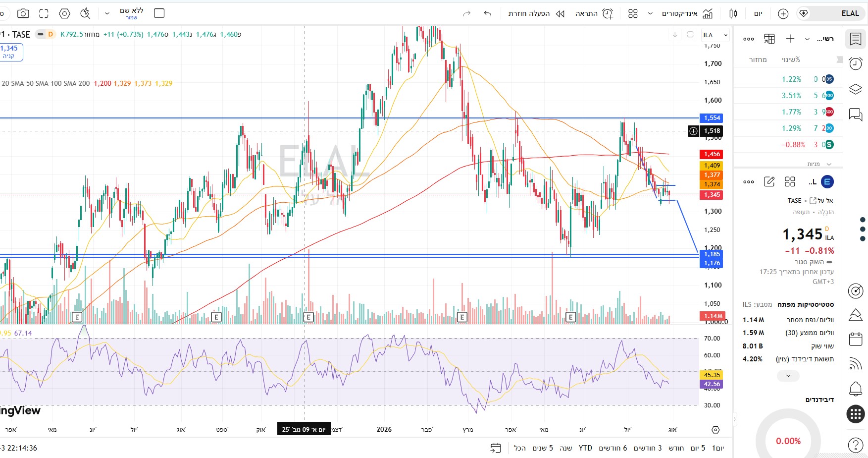Open the news feed signal icon
Image resolution: width=868 pixels, height=458 pixels.
pos(855,364)
